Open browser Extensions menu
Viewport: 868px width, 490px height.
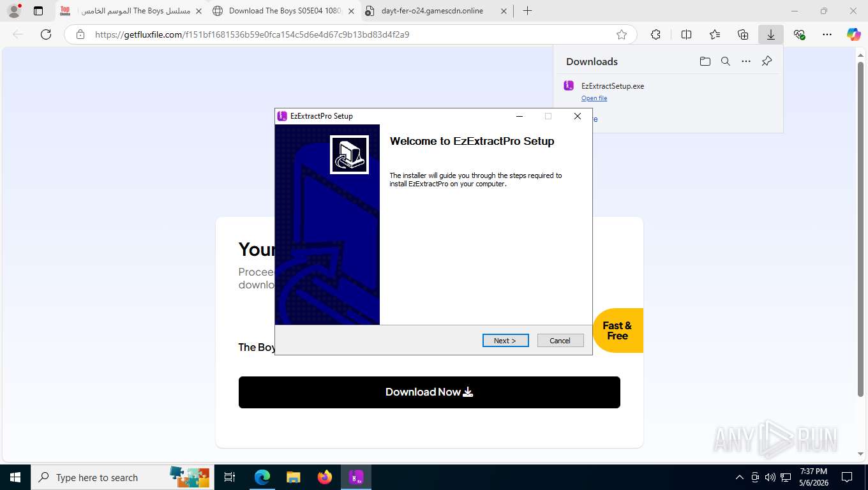pyautogui.click(x=655, y=34)
